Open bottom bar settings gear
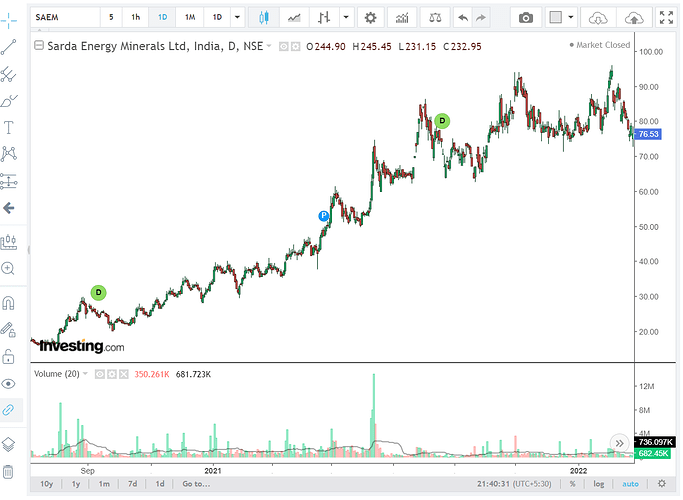The width and height of the screenshot is (683, 500). click(662, 484)
